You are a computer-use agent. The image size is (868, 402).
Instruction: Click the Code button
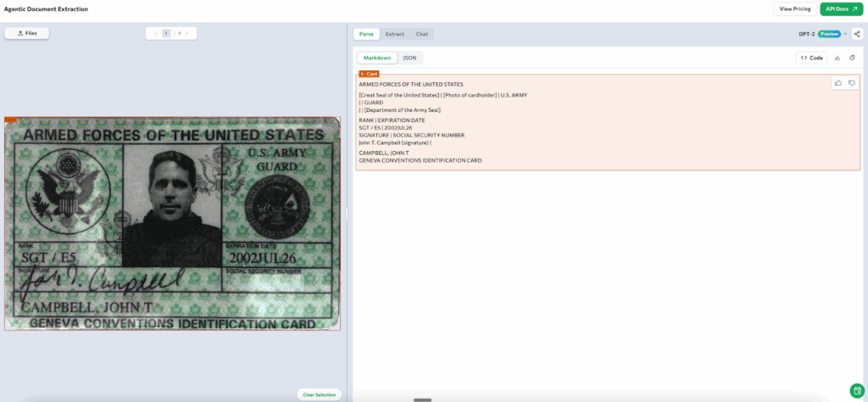coord(811,58)
